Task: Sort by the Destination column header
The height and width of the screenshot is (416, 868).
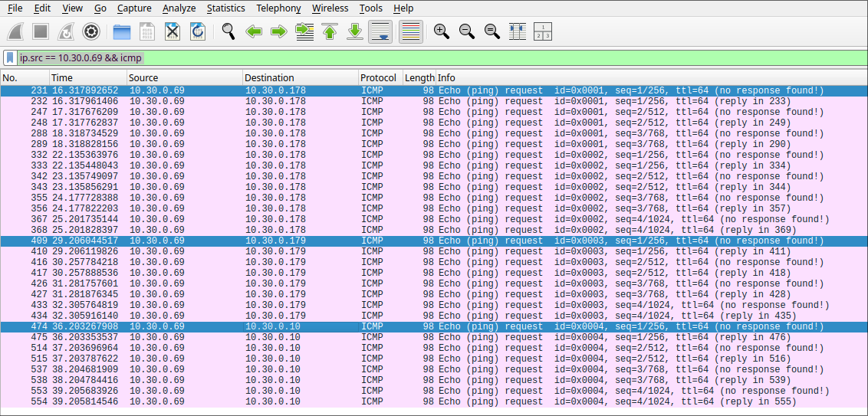Action: [x=301, y=78]
